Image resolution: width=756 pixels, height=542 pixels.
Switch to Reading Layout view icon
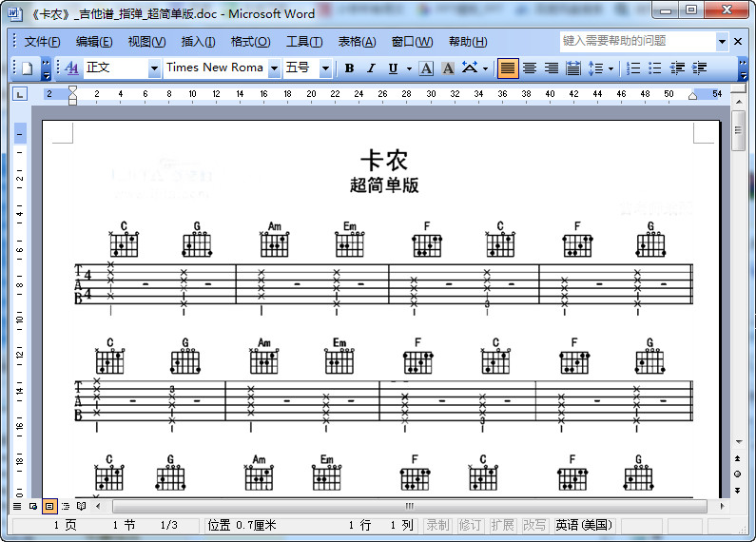point(82,506)
